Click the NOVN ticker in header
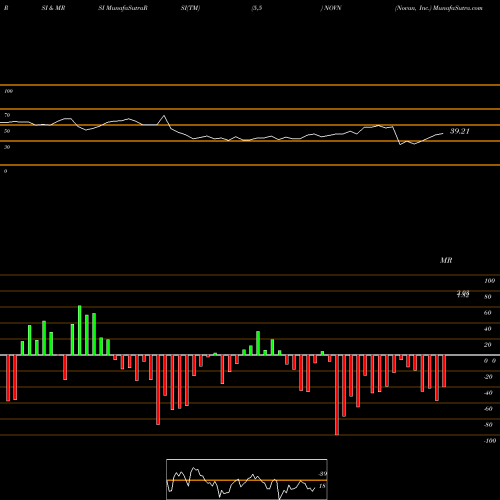The width and height of the screenshot is (500, 500). (x=333, y=8)
